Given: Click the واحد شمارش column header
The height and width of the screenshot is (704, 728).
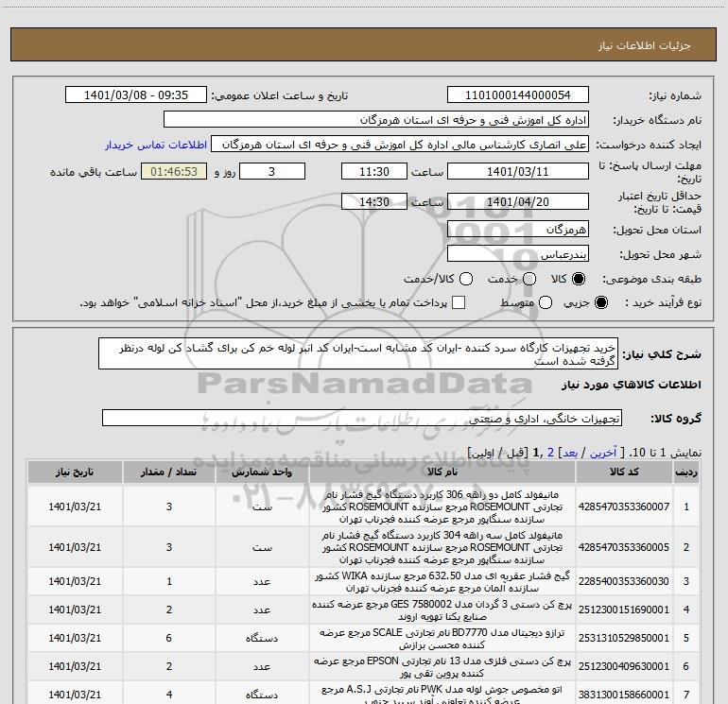Looking at the screenshot, I should coord(262,472).
